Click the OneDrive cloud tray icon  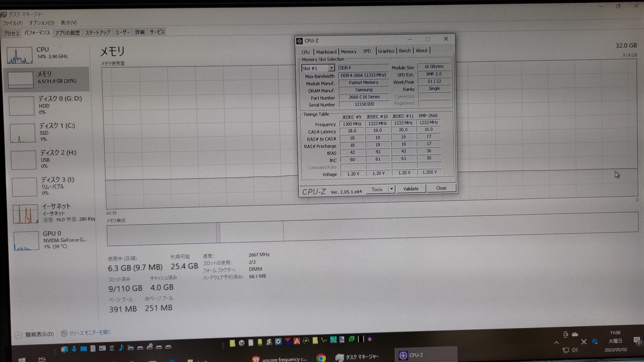click(575, 334)
